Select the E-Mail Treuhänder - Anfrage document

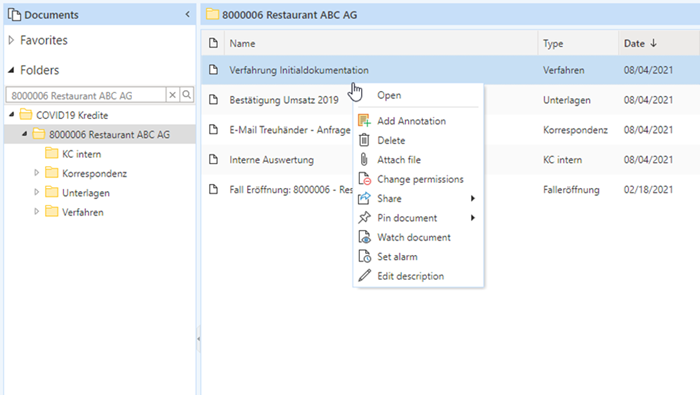[x=290, y=130]
